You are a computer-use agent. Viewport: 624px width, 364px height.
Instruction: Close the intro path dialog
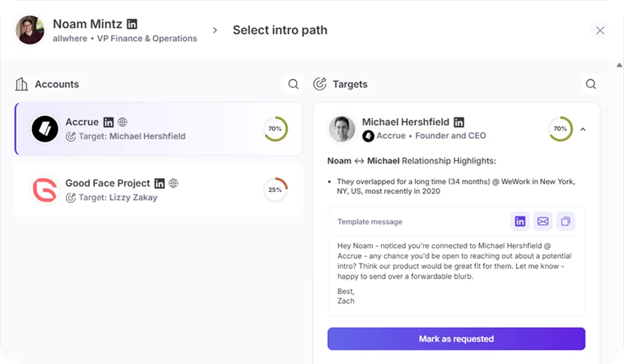coord(600,30)
